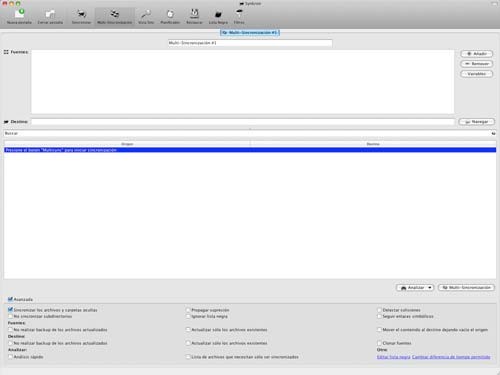Open the Editar lista negra link
500x375 pixels.
coord(393,357)
